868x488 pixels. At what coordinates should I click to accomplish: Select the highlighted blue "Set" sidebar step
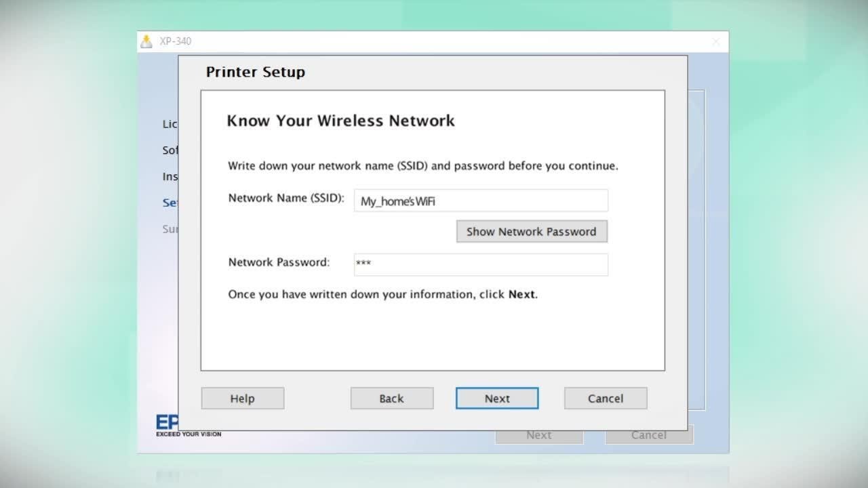click(x=170, y=203)
